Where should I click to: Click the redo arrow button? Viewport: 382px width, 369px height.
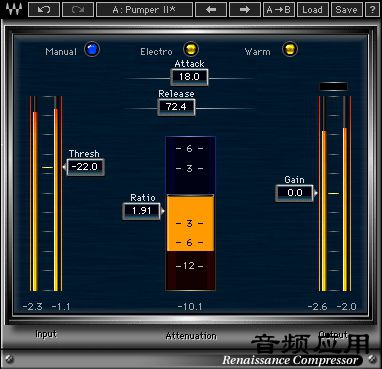coord(78,10)
